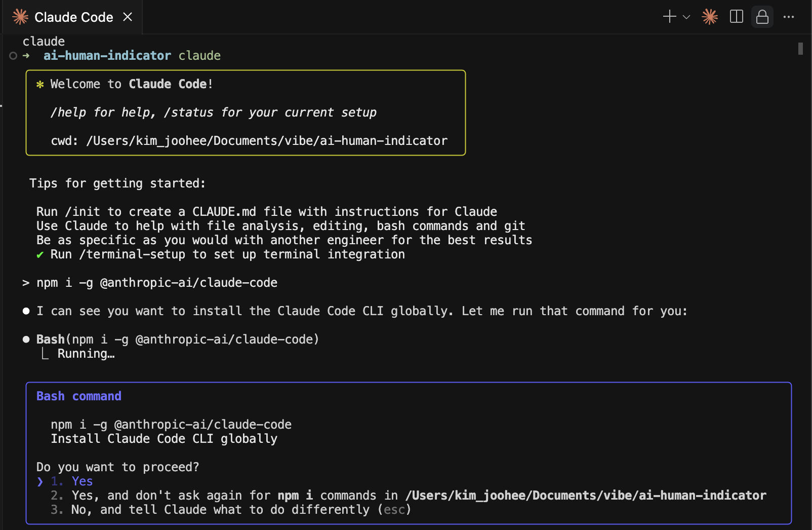This screenshot has height=530, width=812.
Task: Click the split editor layout icon
Action: 736,17
